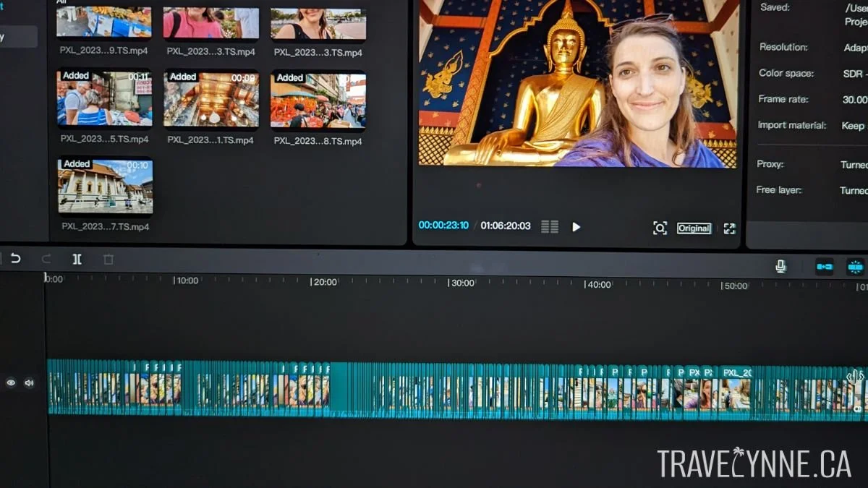Select the Original aspect ratio button

click(694, 228)
